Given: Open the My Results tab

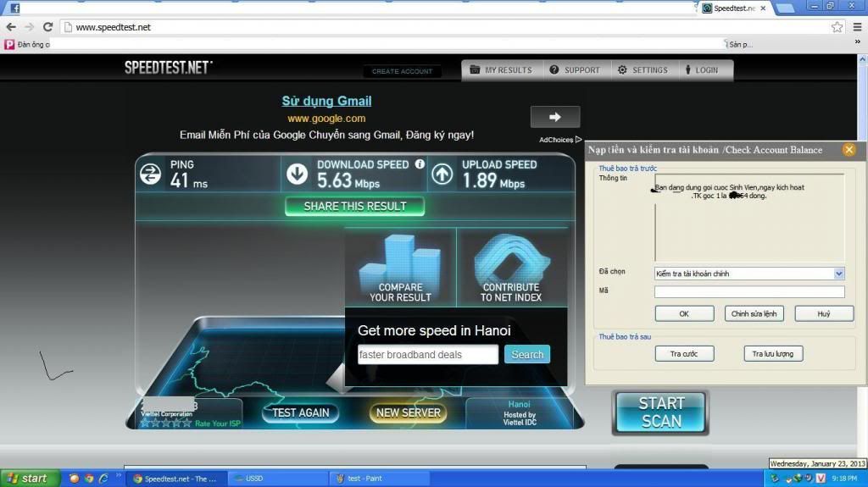Looking at the screenshot, I should (x=501, y=70).
